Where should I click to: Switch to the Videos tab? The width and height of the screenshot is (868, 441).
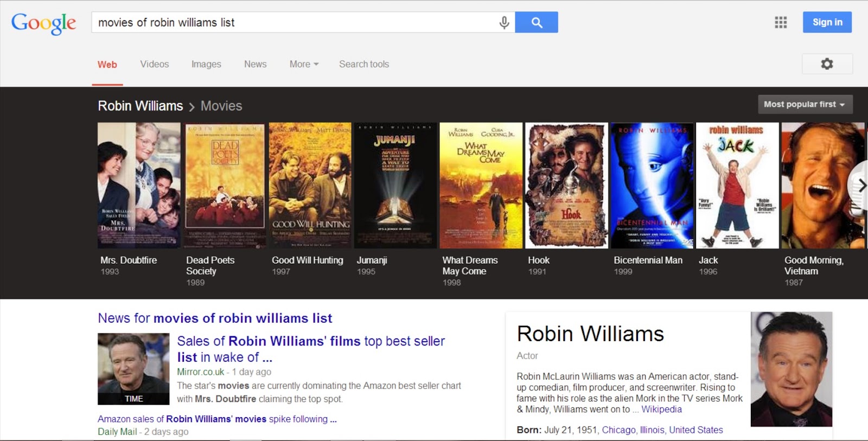tap(155, 64)
